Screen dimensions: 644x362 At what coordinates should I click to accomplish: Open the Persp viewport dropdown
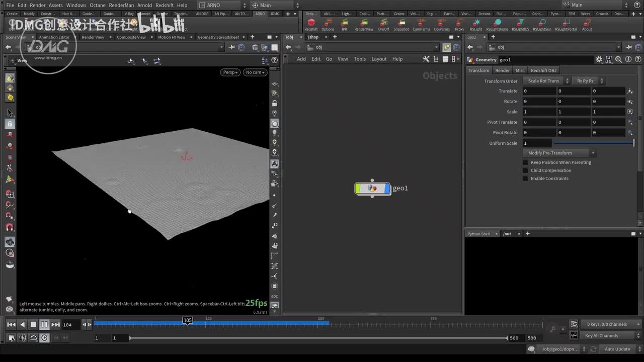click(230, 72)
